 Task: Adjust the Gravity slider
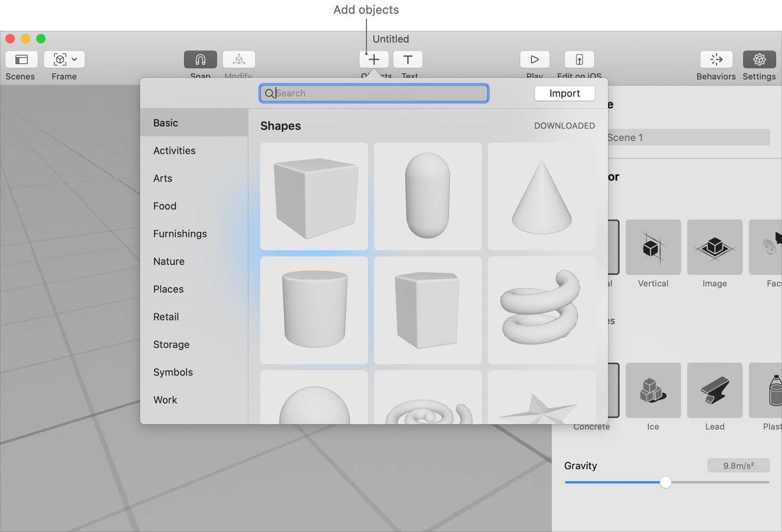pyautogui.click(x=665, y=483)
